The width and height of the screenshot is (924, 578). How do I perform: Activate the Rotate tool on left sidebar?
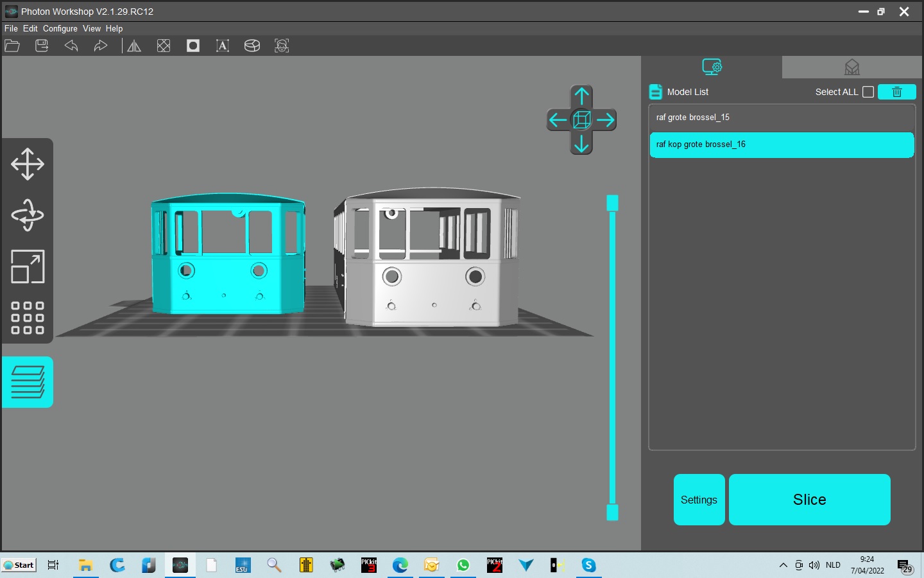click(28, 215)
